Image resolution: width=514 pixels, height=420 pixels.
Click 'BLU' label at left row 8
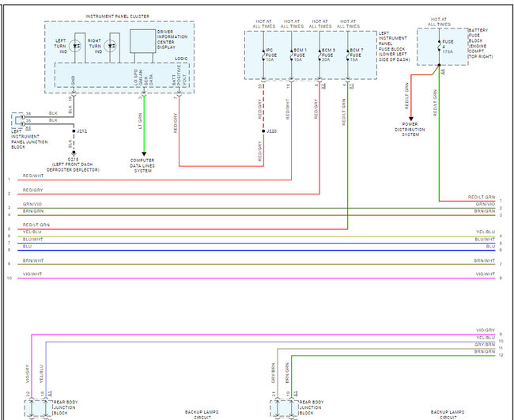pyautogui.click(x=27, y=246)
